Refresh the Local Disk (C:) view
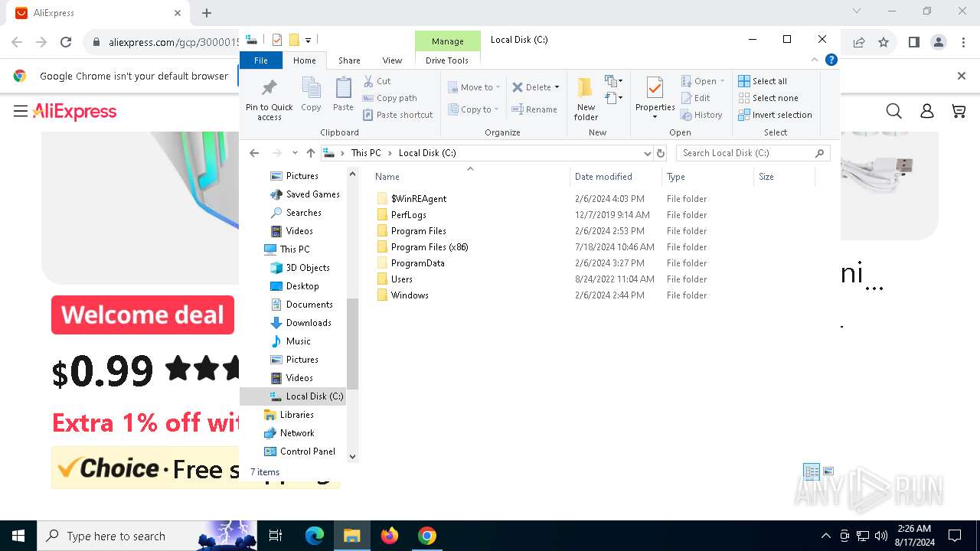Image resolution: width=980 pixels, height=551 pixels. [x=661, y=153]
